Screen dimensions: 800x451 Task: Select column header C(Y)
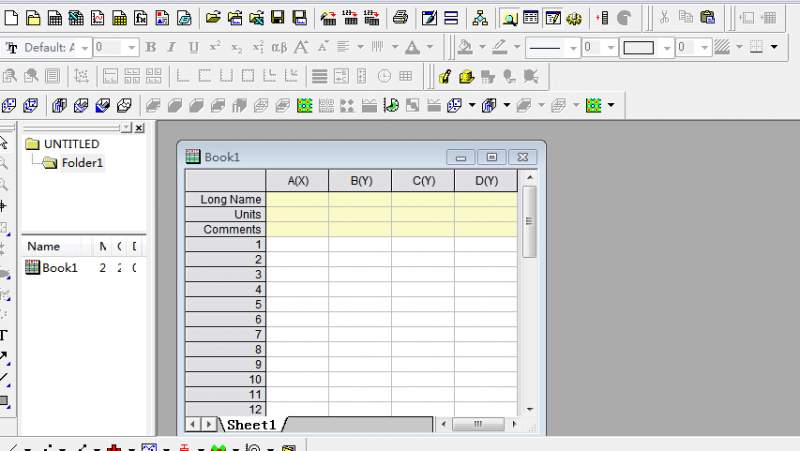(x=423, y=181)
